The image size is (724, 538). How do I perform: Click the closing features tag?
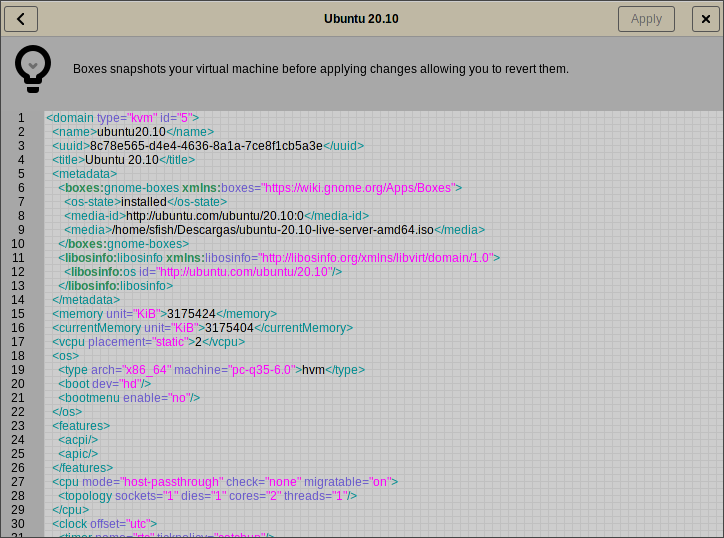[83, 468]
